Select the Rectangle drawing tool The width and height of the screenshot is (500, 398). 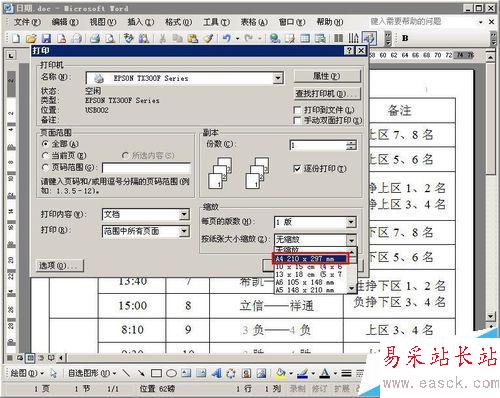pyautogui.click(x=156, y=373)
